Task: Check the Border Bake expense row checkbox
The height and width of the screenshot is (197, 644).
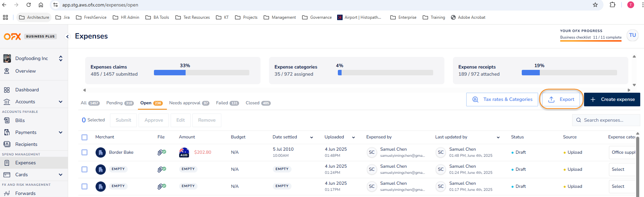Action: click(84, 152)
